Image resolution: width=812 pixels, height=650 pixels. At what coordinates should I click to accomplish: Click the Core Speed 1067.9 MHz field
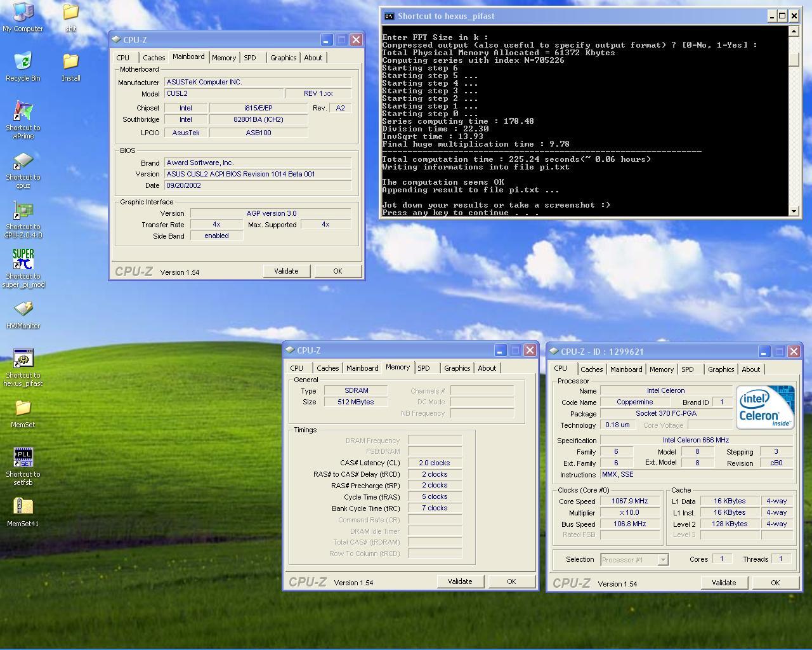630,501
